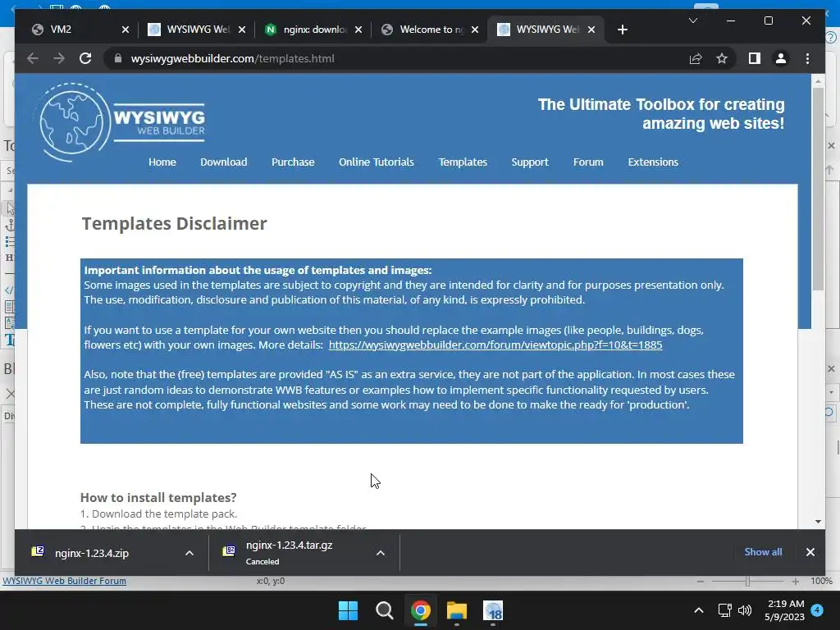Open File Explorer from the taskbar
Screen dimensions: 840x630
pyautogui.click(x=457, y=610)
